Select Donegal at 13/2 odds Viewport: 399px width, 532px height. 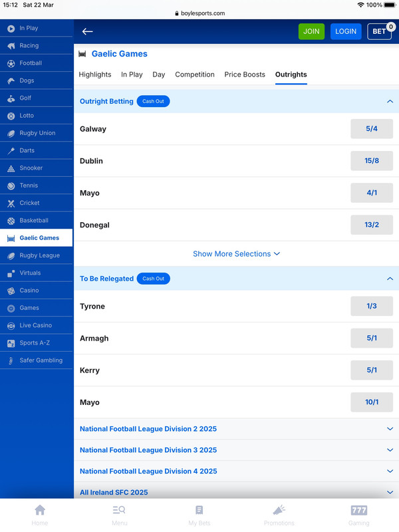pos(372,225)
